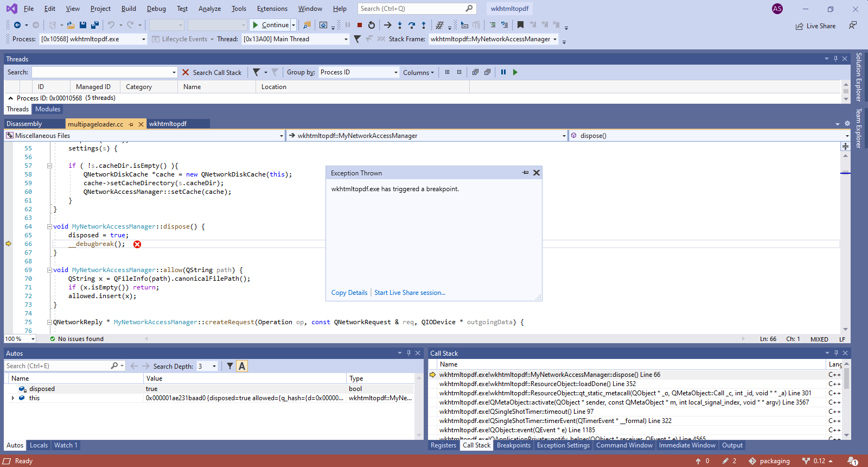
Task: Click the main Search (Ctrl+Q) box
Action: 417,9
